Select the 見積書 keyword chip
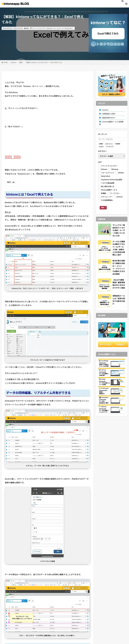The width and height of the screenshot is (129, 644). click(x=101, y=144)
